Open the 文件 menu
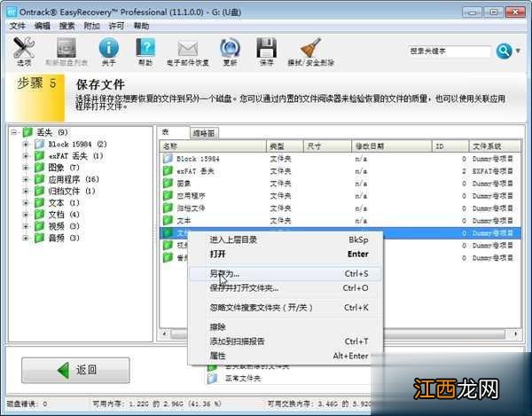 (18, 26)
